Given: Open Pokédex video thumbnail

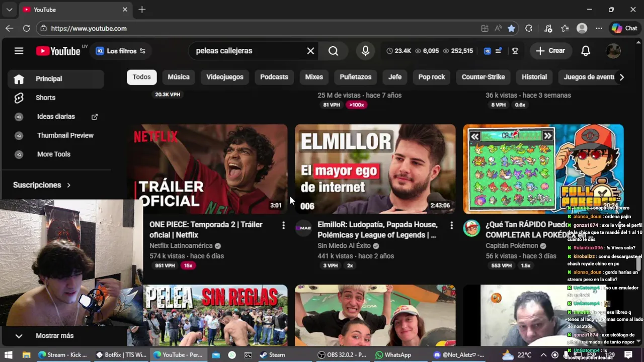Looking at the screenshot, I should pos(543,169).
